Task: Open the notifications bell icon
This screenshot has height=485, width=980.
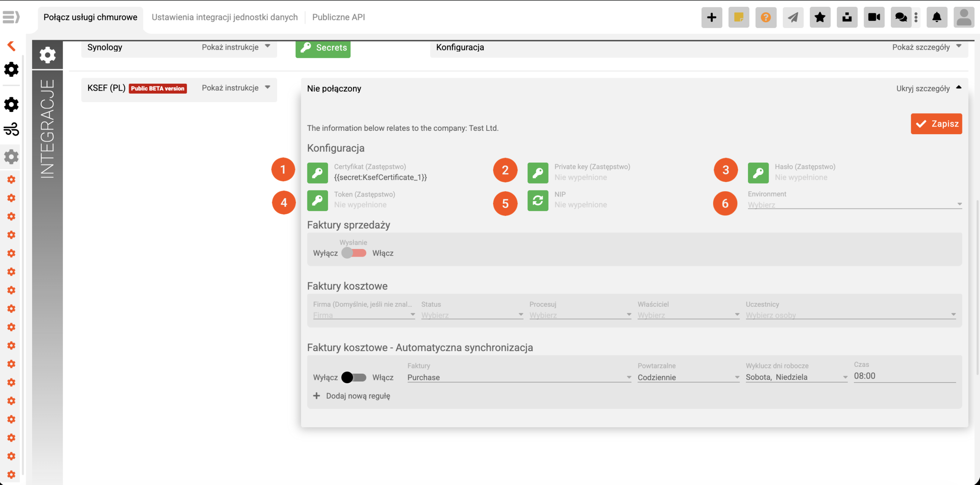Action: pos(936,17)
